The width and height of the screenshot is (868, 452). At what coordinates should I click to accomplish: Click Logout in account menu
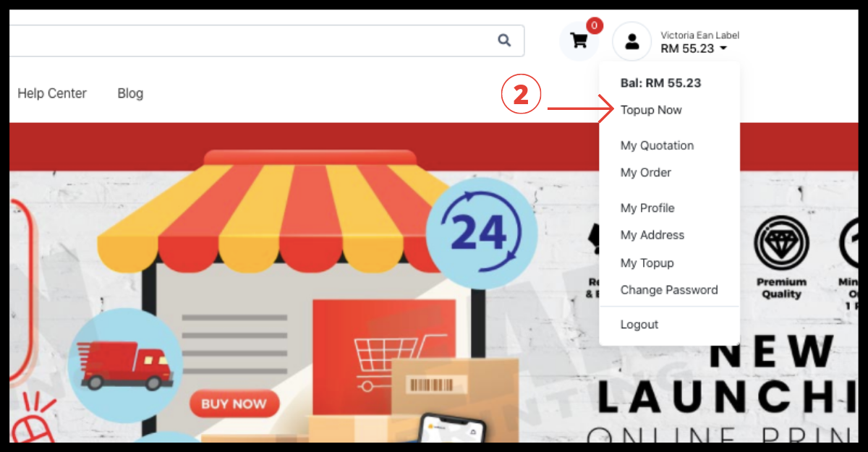tap(639, 324)
